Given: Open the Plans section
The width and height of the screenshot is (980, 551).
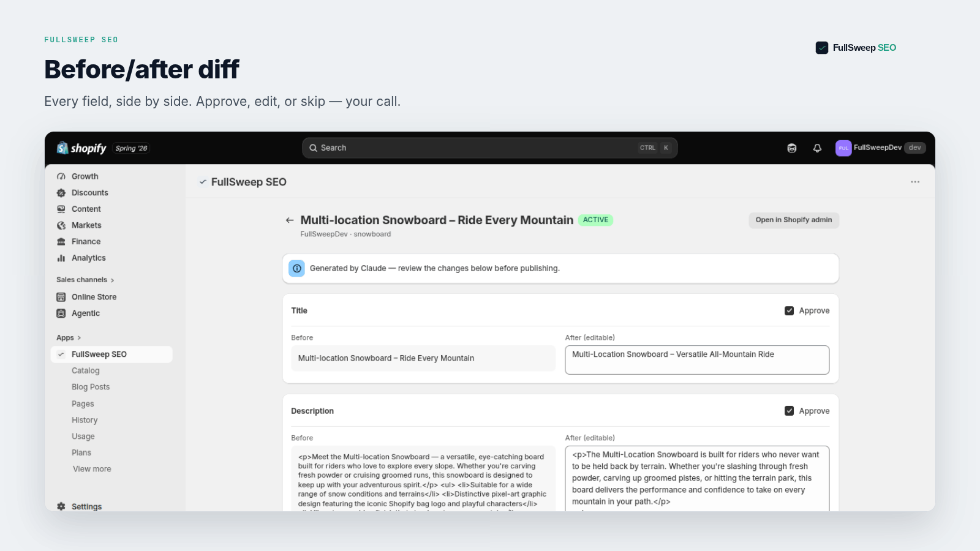Looking at the screenshot, I should (x=81, y=452).
